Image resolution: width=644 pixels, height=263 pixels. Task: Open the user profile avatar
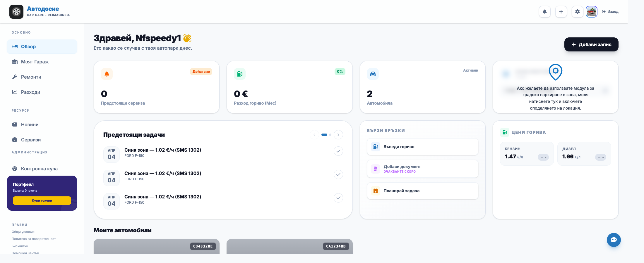[592, 12]
